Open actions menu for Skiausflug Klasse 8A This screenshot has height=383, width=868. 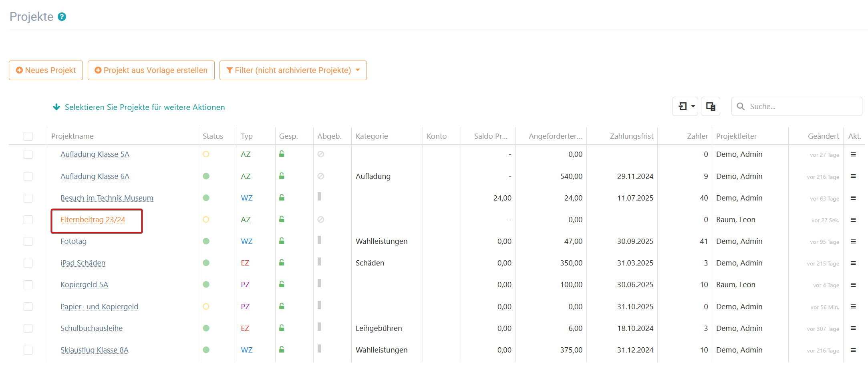[853, 350]
